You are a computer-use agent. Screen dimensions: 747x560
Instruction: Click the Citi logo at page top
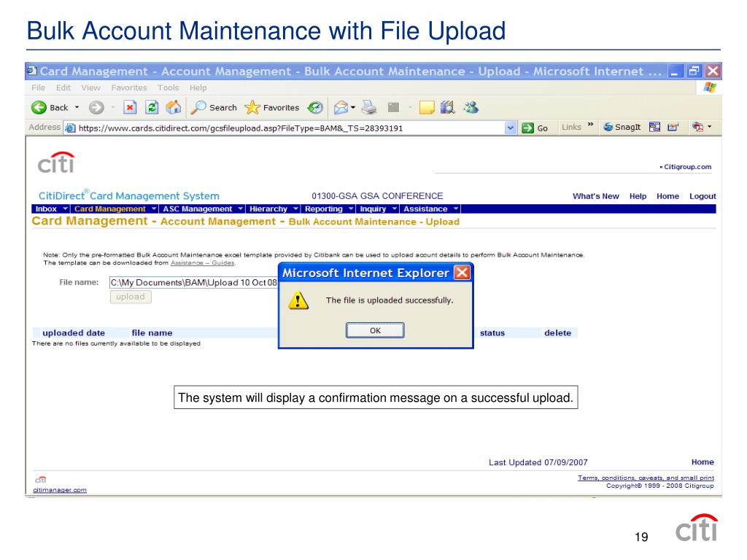tap(56, 163)
